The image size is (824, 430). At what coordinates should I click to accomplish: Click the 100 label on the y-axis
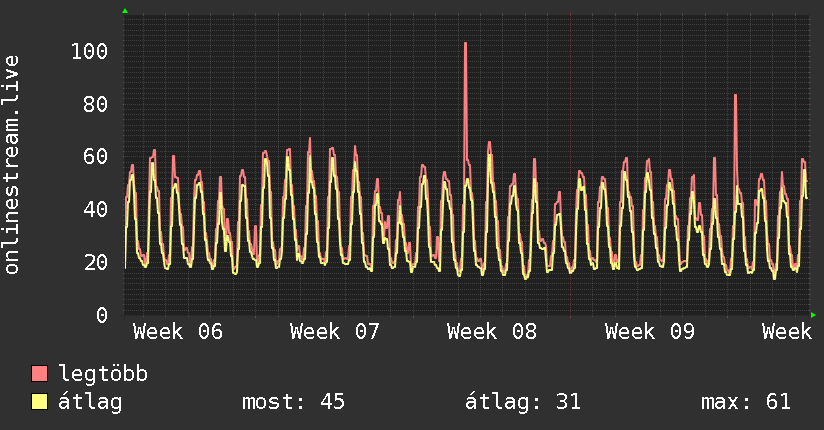point(89,51)
